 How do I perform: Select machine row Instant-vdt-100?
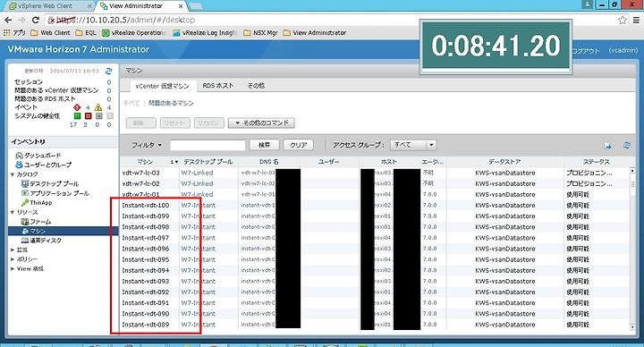(x=375, y=206)
